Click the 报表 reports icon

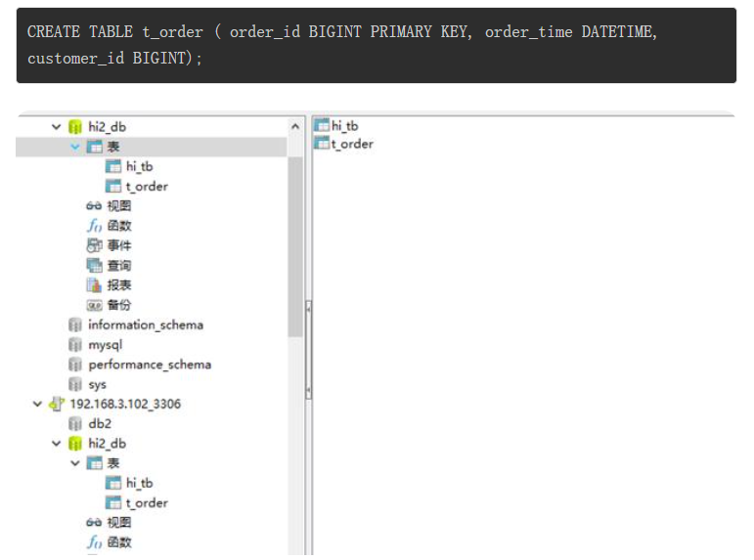[94, 285]
